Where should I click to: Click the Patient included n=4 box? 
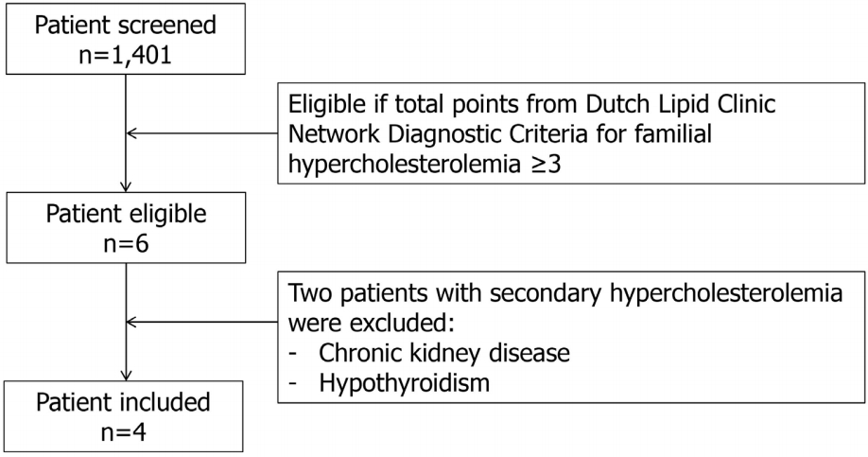click(x=125, y=416)
